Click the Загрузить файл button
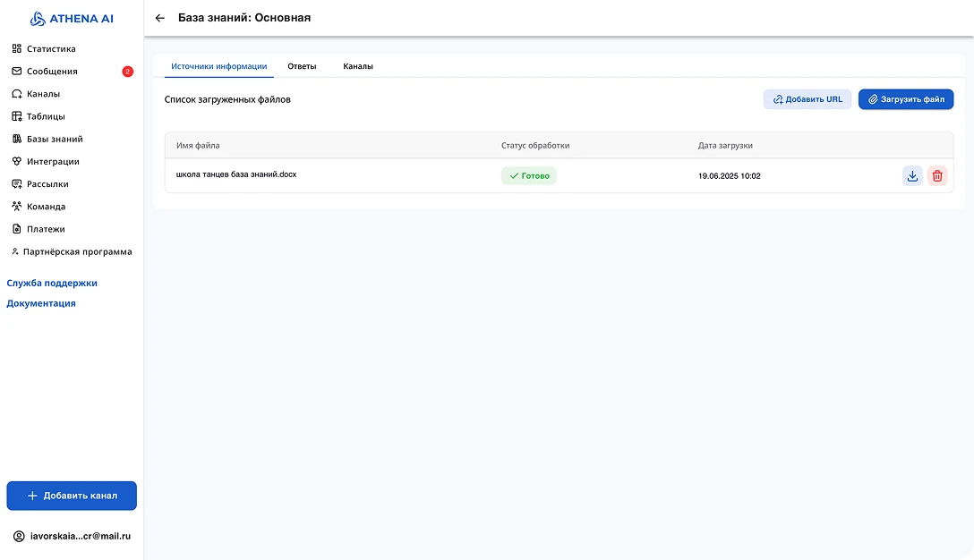Image resolution: width=974 pixels, height=560 pixels. [x=906, y=99]
